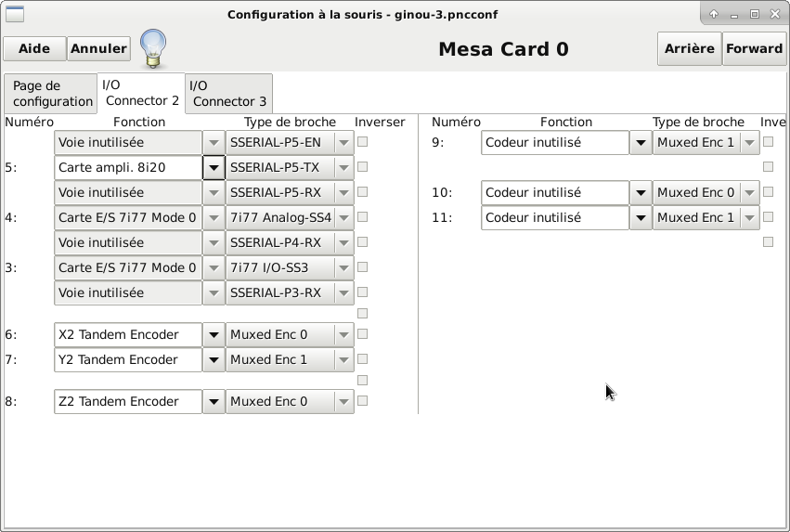Open the Aide help button
The height and width of the screenshot is (532, 790).
[x=34, y=49]
